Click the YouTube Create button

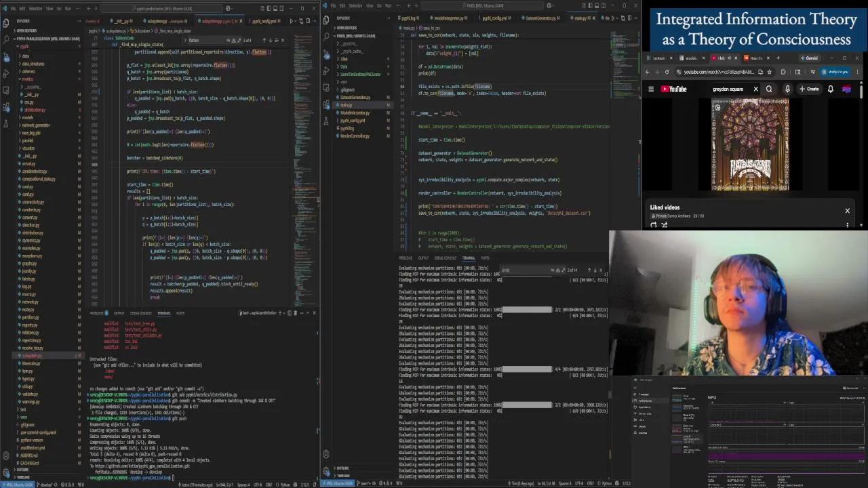[809, 89]
